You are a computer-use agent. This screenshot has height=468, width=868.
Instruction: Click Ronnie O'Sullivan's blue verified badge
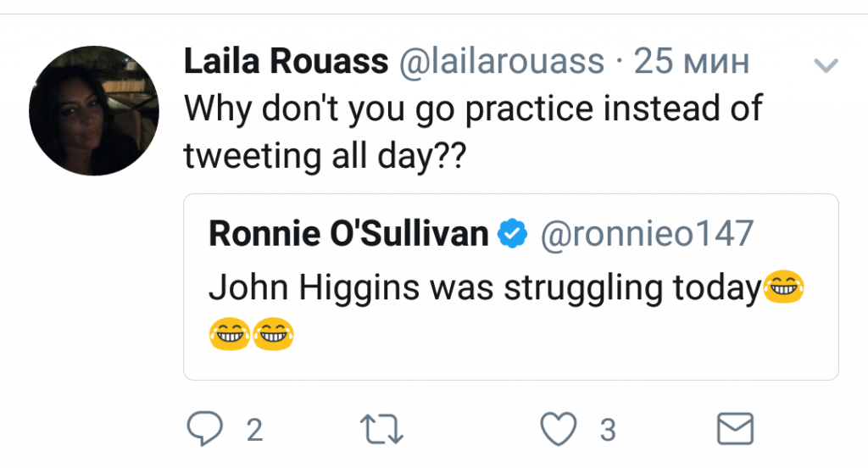[512, 235]
